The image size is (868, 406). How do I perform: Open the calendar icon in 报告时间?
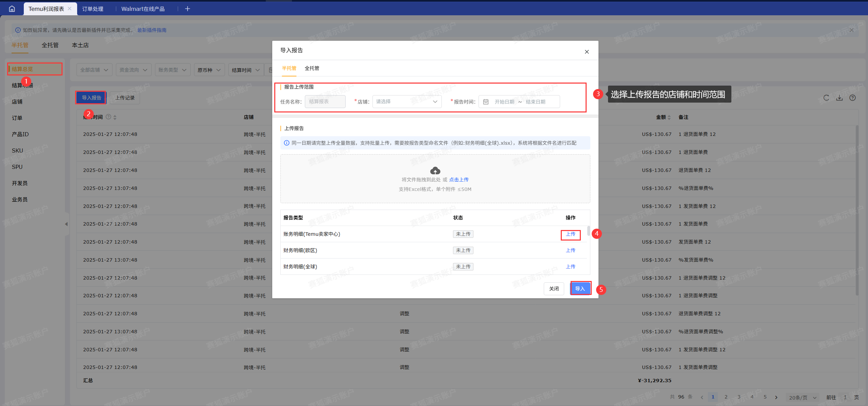tap(486, 102)
